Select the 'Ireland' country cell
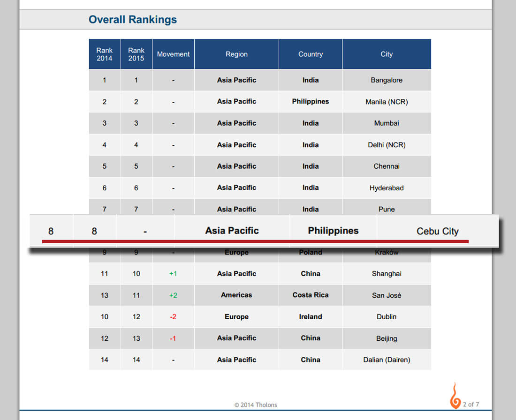The image size is (516, 420). 311,317
